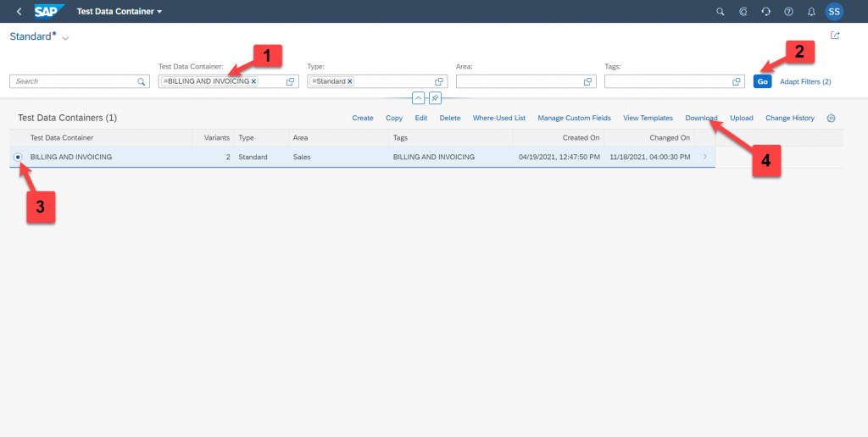The image size is (868, 437).
Task: Click the SAP logo
Action: (50, 11)
